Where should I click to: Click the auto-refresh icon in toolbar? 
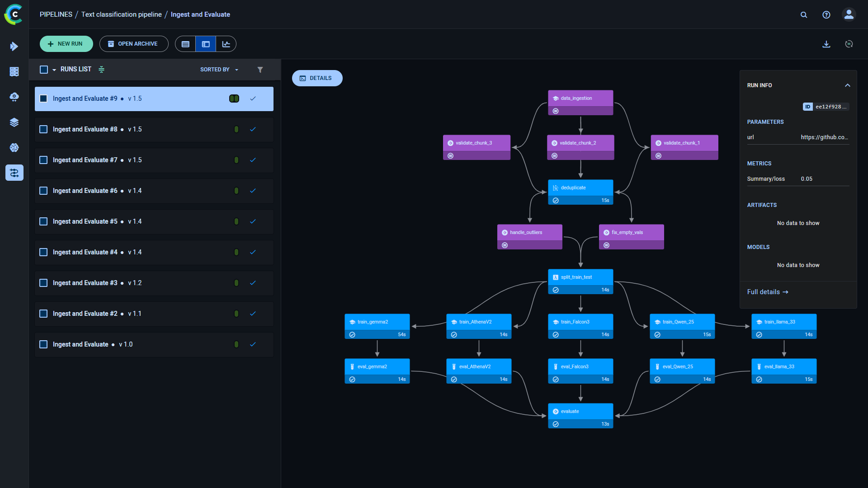point(849,44)
